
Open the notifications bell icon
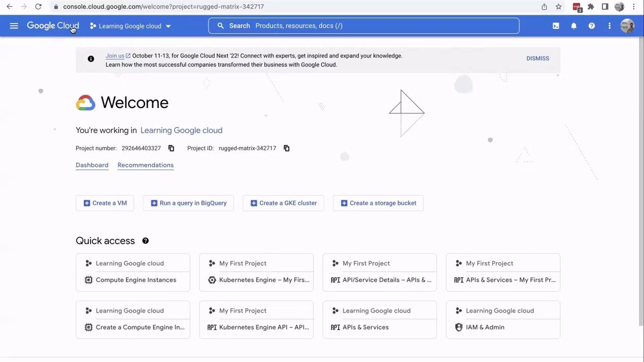click(x=574, y=26)
